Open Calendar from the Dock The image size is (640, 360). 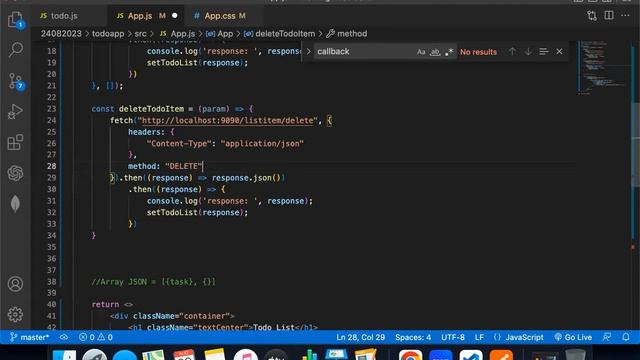pyautogui.click(x=184, y=355)
